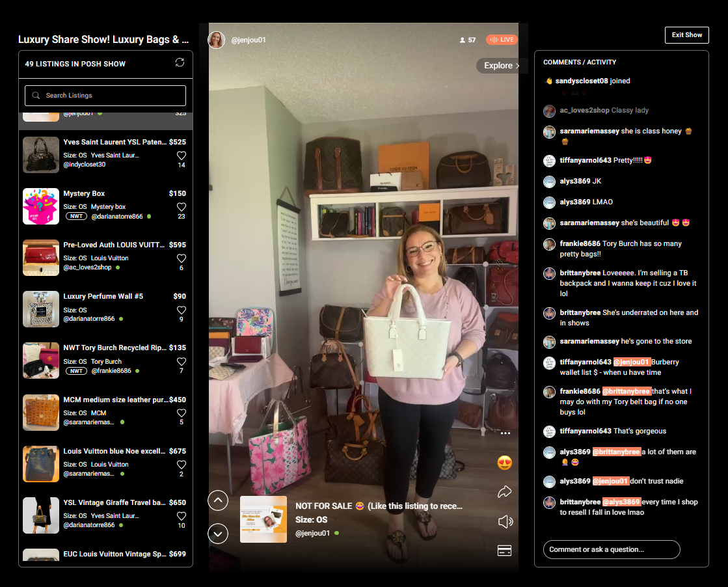Click the Search Listings field
728x587 pixels.
pyautogui.click(x=105, y=96)
